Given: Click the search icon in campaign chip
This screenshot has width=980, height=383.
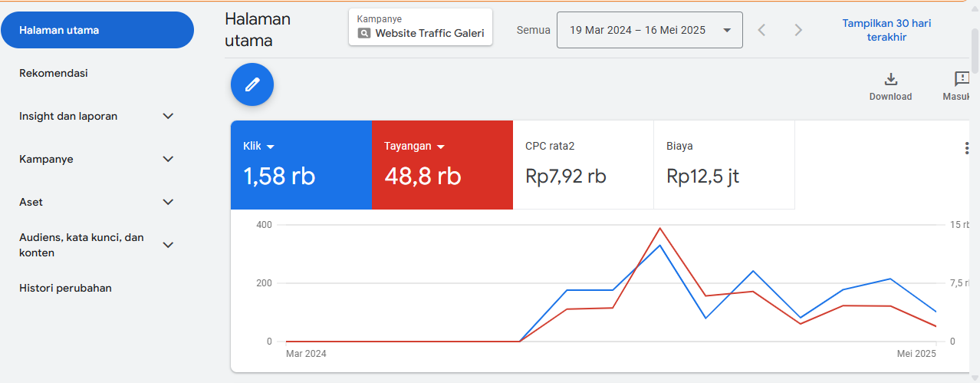Looking at the screenshot, I should point(364,34).
